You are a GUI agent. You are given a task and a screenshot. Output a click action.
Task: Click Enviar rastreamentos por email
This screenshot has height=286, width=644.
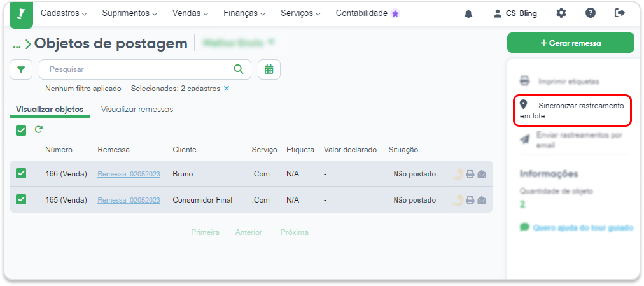579,140
